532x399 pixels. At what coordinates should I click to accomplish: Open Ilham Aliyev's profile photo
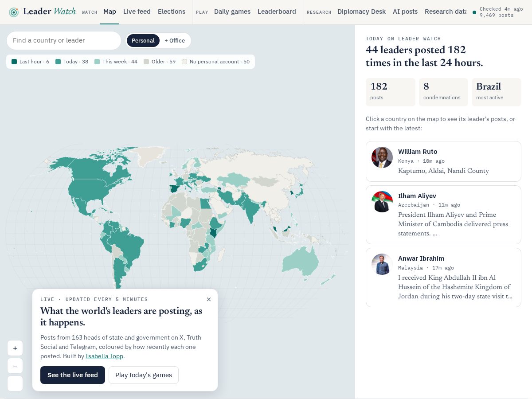(382, 202)
